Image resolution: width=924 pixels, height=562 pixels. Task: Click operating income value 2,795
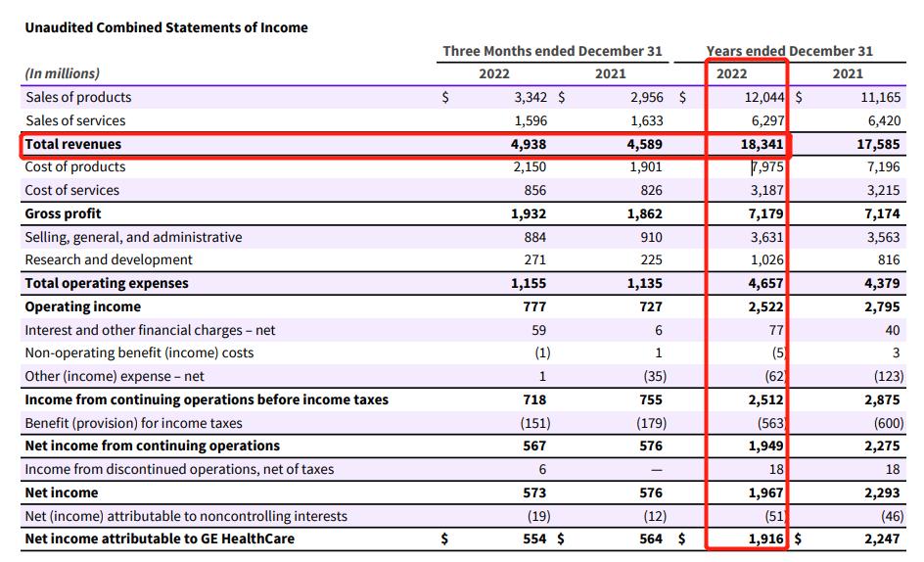coord(882,306)
